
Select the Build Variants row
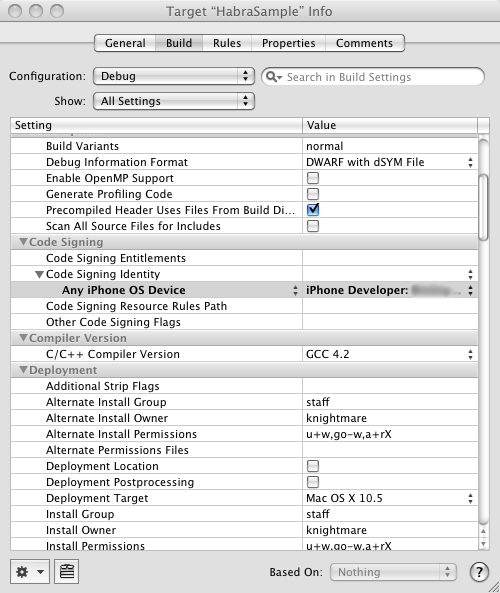[244, 146]
